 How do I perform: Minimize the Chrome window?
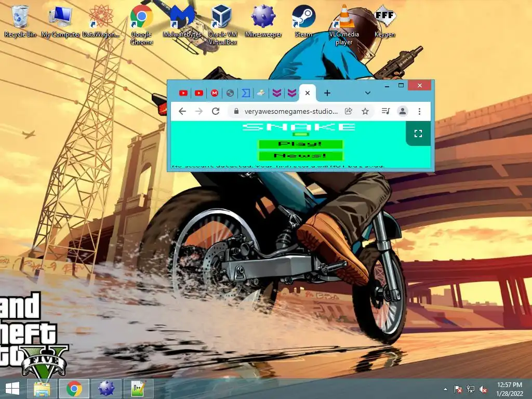[387, 86]
